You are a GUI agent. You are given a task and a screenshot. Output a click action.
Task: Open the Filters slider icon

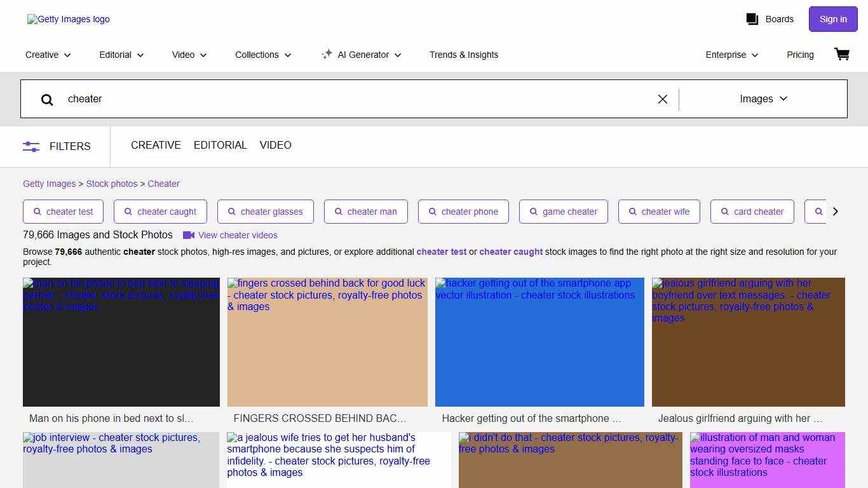(x=31, y=146)
